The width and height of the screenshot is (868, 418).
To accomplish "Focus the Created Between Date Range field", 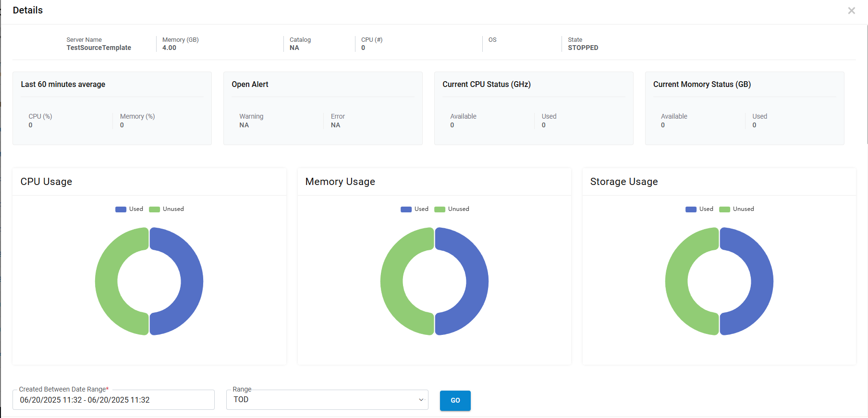I will tap(113, 400).
